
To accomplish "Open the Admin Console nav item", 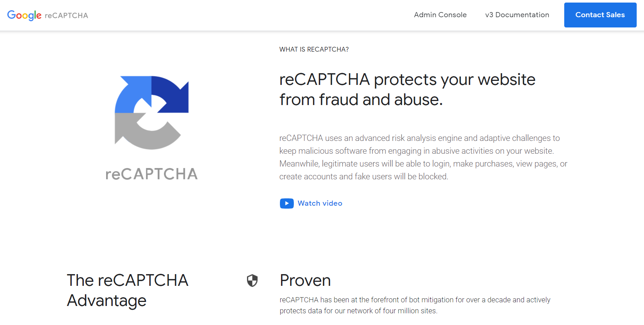I will point(440,15).
